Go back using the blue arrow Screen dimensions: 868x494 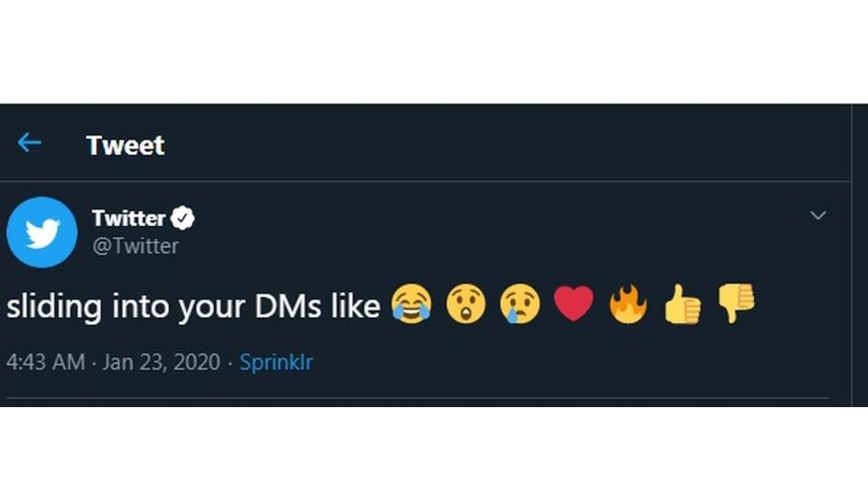pos(29,143)
